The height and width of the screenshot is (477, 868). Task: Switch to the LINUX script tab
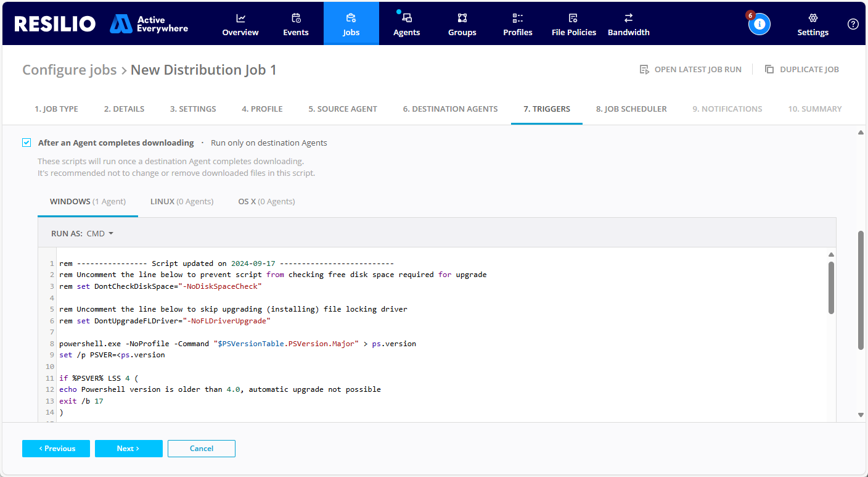tap(182, 202)
